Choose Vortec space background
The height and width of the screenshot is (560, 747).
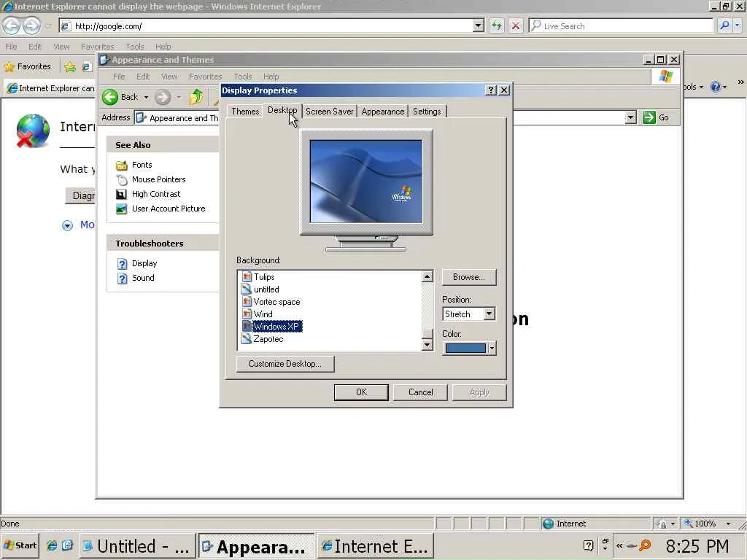tap(276, 302)
